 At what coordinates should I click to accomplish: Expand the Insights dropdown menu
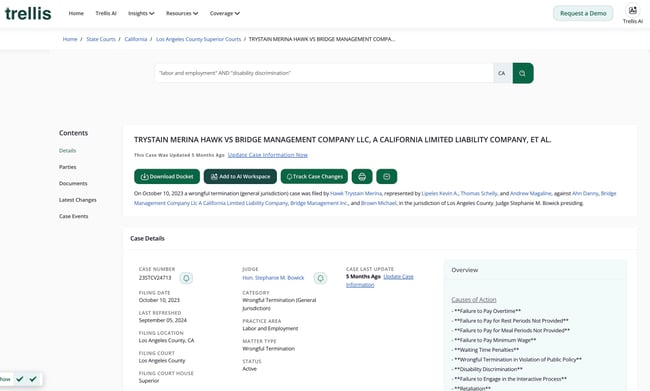pos(141,13)
